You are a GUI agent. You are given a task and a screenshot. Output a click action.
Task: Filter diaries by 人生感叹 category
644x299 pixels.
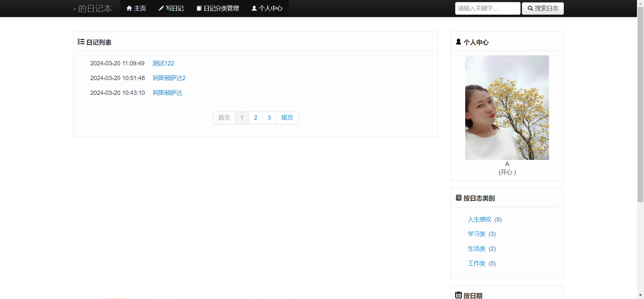pos(479,220)
